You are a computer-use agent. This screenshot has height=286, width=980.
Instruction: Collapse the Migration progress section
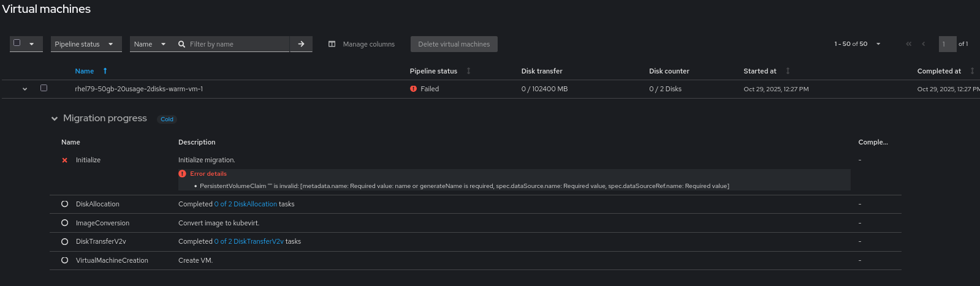55,119
